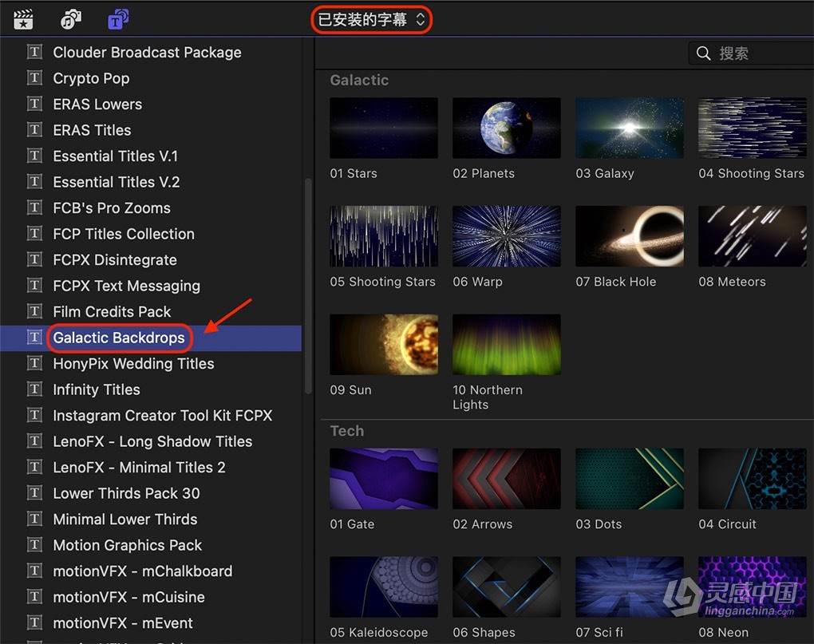
Task: Select the 07 Black Hole thumbnail
Action: [x=630, y=236]
